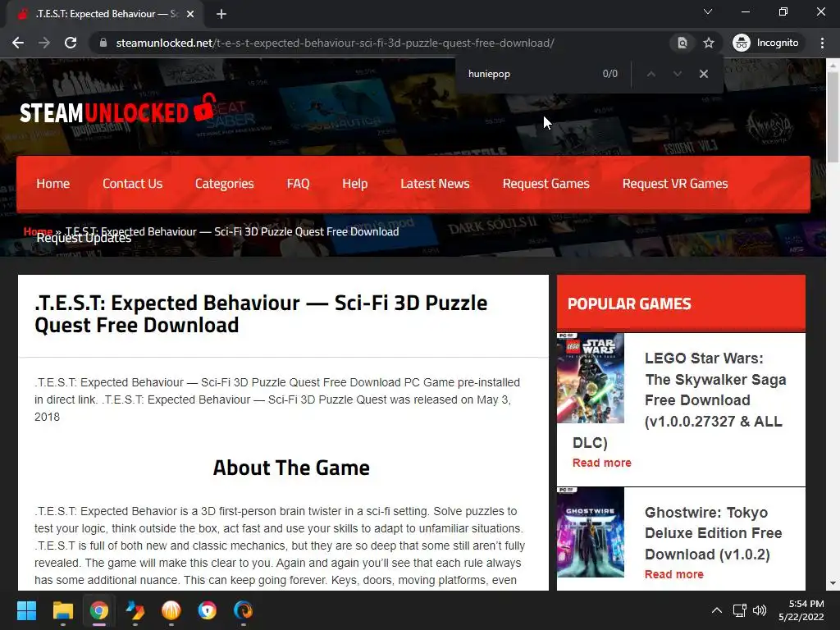Screen dimensions: 840x630
Task: Open Chrome's three-dot menu
Action: pos(822,43)
